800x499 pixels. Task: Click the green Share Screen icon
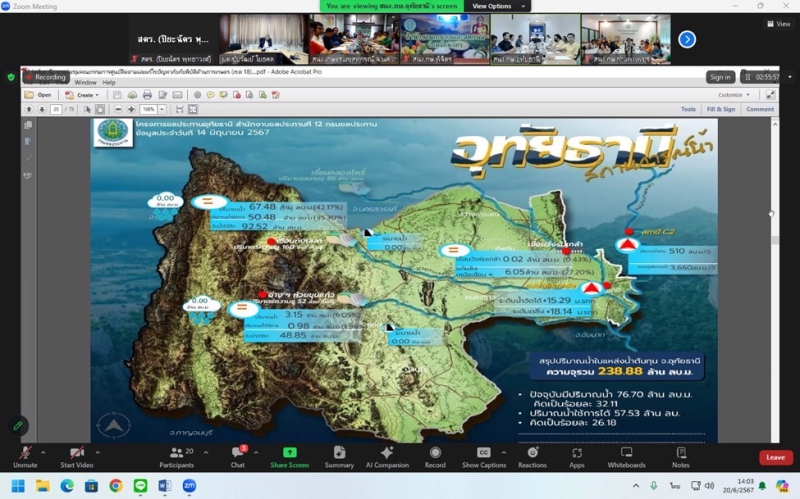point(289,453)
